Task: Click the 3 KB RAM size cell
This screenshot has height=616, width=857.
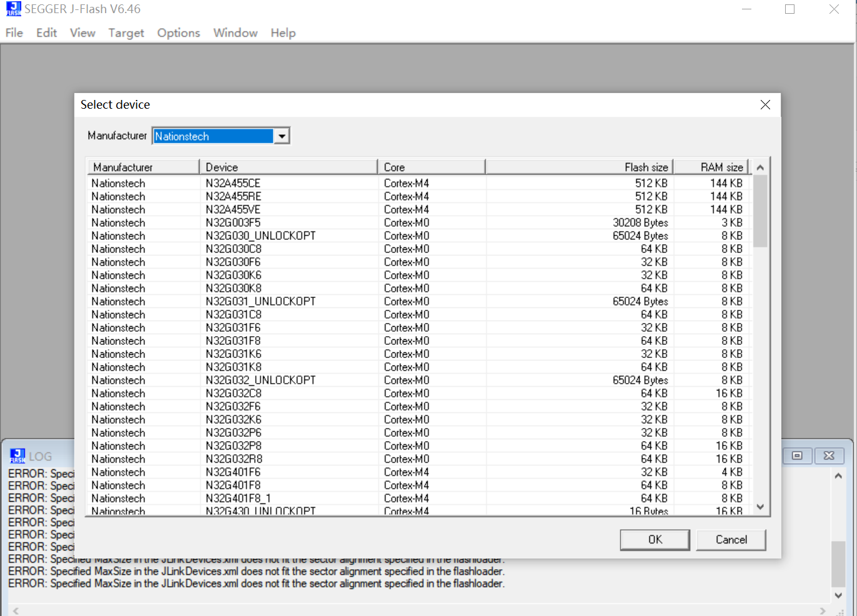Action: click(732, 222)
